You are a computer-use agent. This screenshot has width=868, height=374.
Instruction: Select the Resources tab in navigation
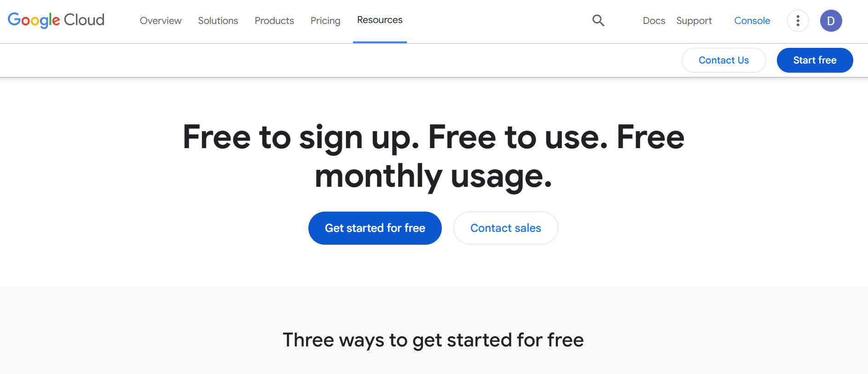(379, 20)
